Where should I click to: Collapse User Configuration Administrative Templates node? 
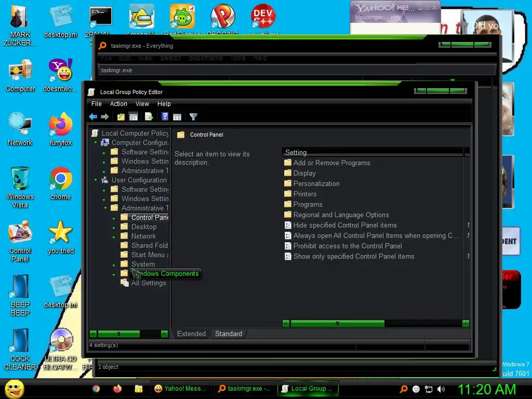(x=105, y=208)
